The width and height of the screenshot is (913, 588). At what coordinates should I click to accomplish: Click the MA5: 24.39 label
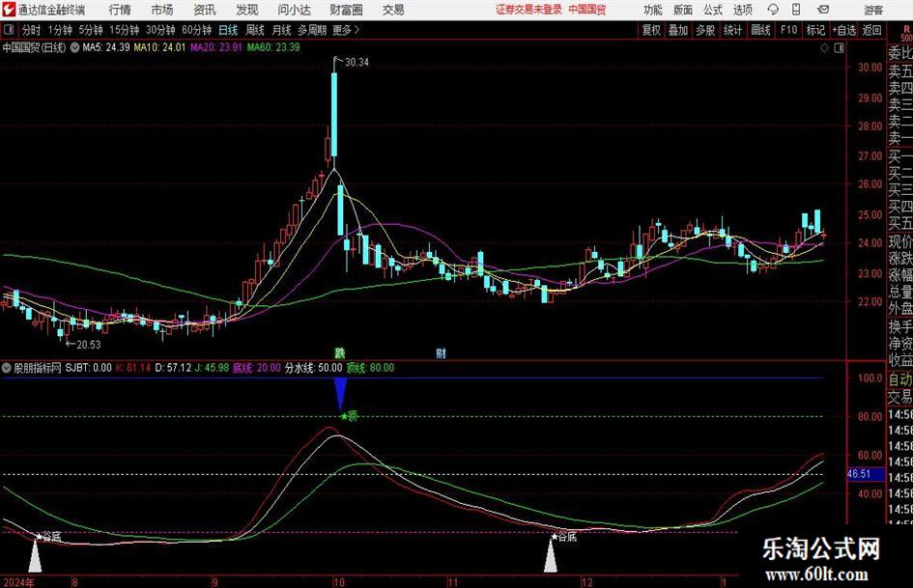pyautogui.click(x=106, y=47)
